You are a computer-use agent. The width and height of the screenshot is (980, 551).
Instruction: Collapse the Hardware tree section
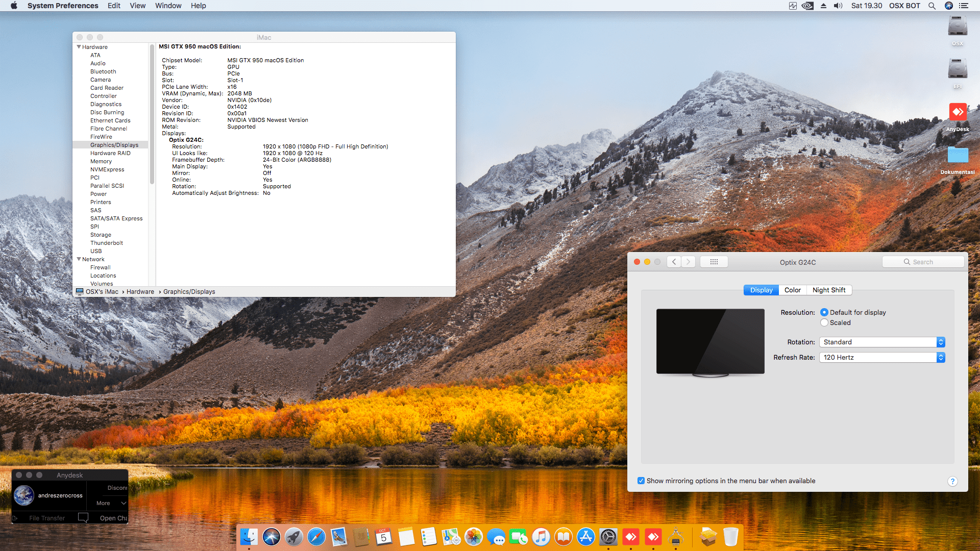79,47
